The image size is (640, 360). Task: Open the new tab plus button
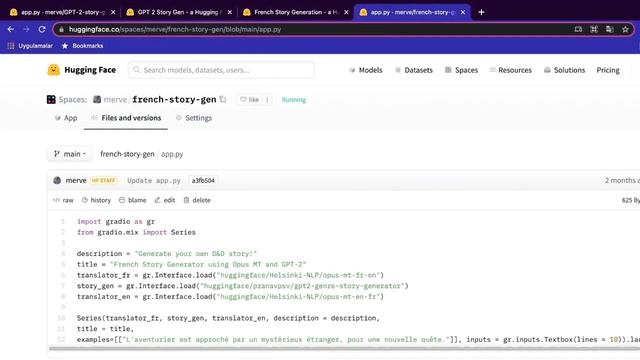(x=481, y=12)
